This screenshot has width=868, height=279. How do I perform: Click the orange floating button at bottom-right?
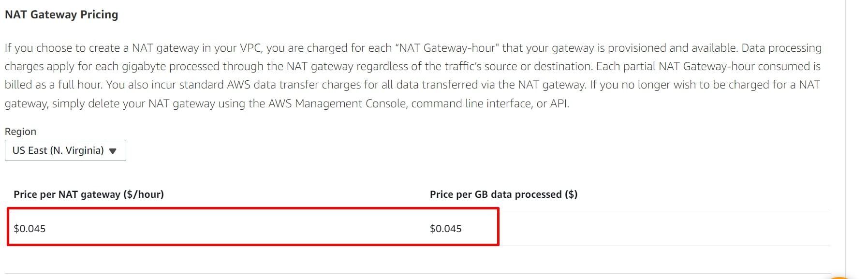click(x=840, y=278)
